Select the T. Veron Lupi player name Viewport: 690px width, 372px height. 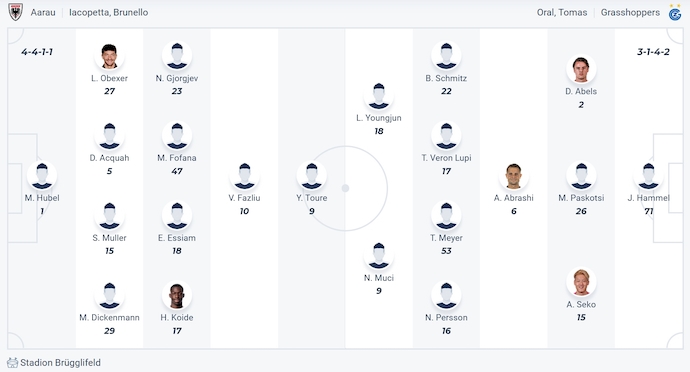point(446,158)
